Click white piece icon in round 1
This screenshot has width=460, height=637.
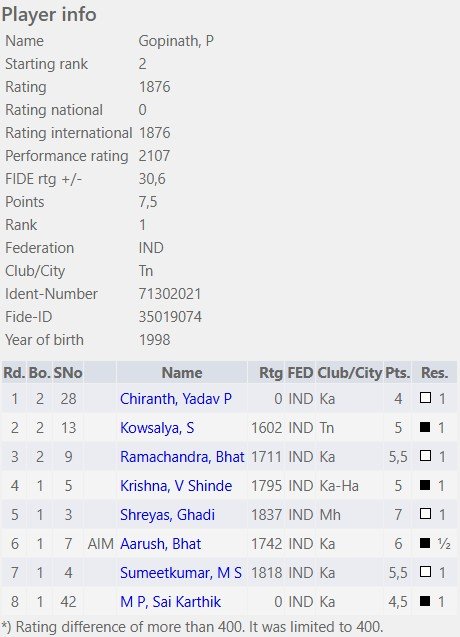pyautogui.click(x=425, y=398)
